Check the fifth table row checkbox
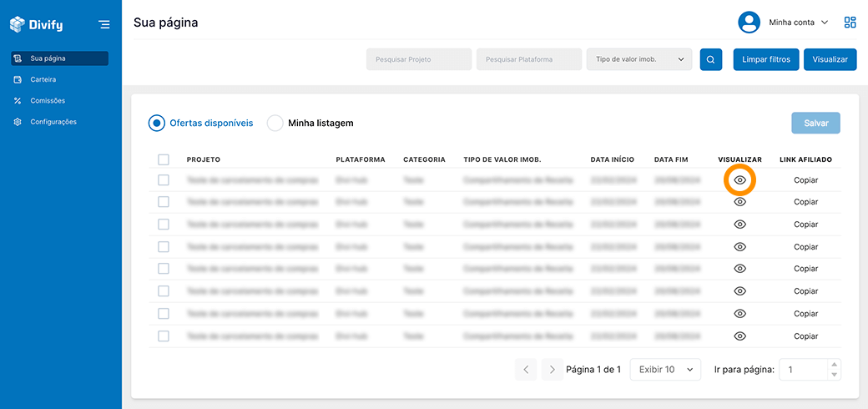Viewport: 868px width, 409px height. 164,269
